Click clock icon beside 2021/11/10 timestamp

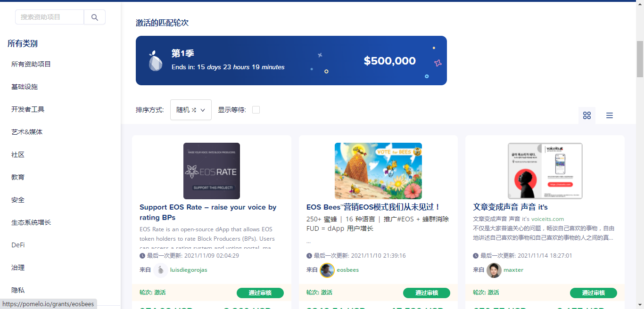click(309, 256)
